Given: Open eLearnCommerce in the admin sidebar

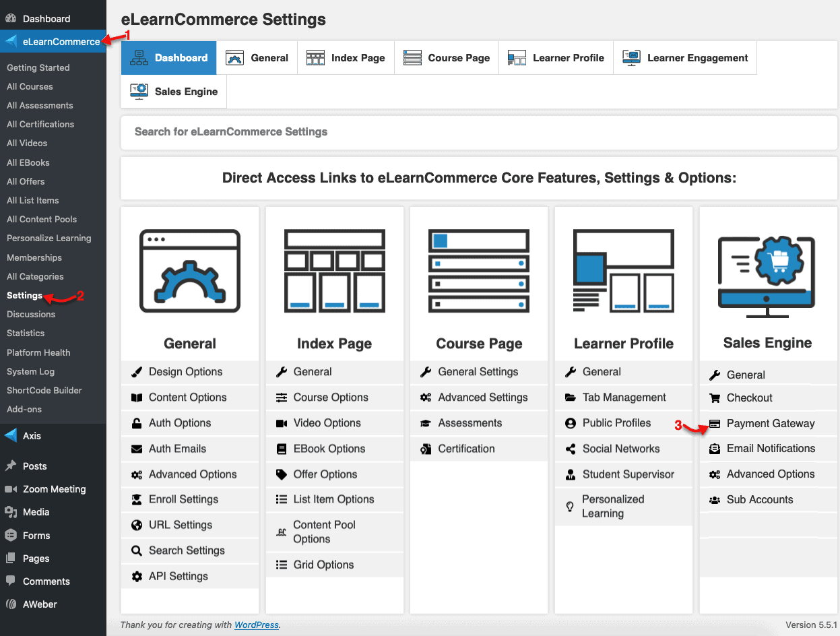Looking at the screenshot, I should [53, 42].
